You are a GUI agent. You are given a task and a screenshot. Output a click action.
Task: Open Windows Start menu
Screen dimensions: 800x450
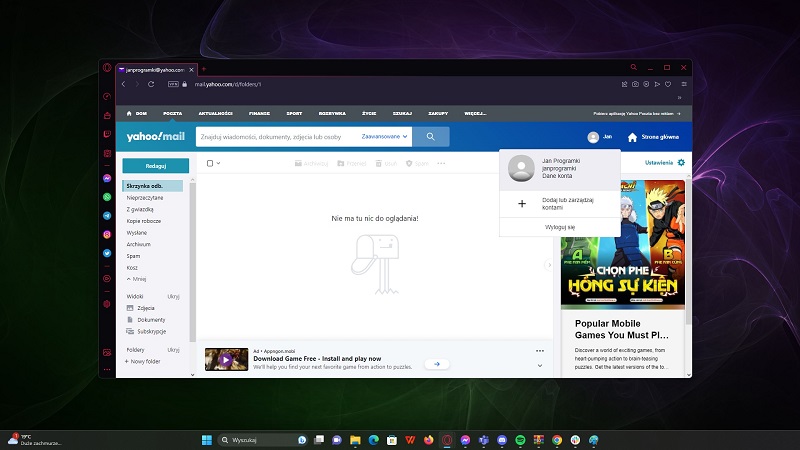point(207,440)
